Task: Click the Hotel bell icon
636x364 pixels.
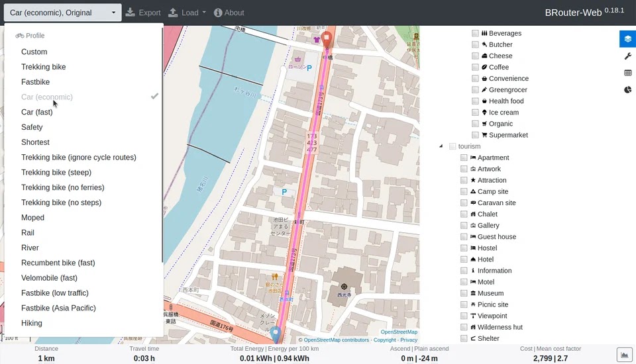Action: click(473, 259)
